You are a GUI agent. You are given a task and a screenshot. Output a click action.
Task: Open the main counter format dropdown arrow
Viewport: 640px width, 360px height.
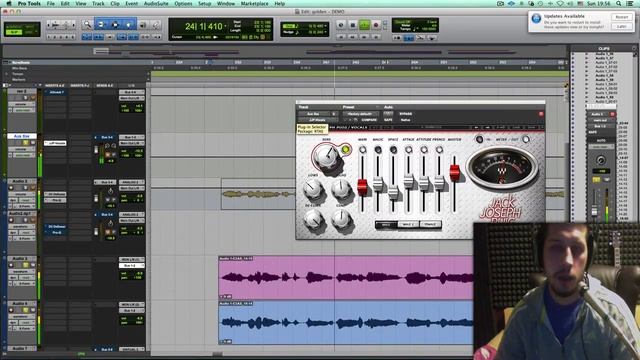pos(225,27)
